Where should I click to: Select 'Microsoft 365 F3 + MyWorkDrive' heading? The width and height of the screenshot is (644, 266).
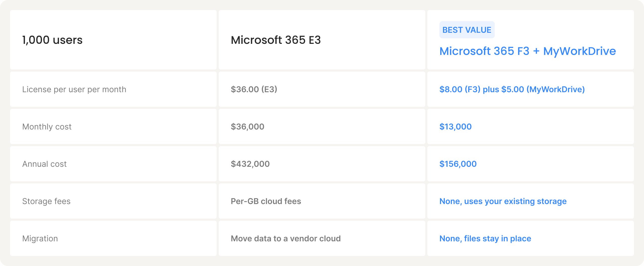click(528, 51)
